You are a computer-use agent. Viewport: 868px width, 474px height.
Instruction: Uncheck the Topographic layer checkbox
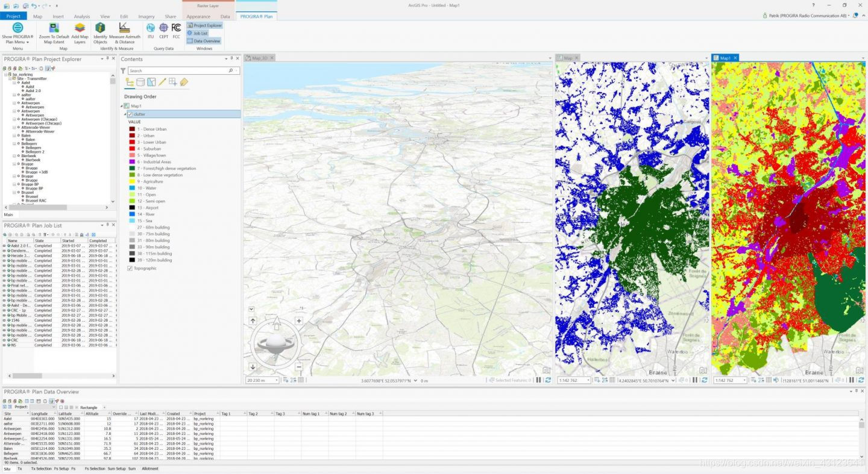click(x=130, y=269)
